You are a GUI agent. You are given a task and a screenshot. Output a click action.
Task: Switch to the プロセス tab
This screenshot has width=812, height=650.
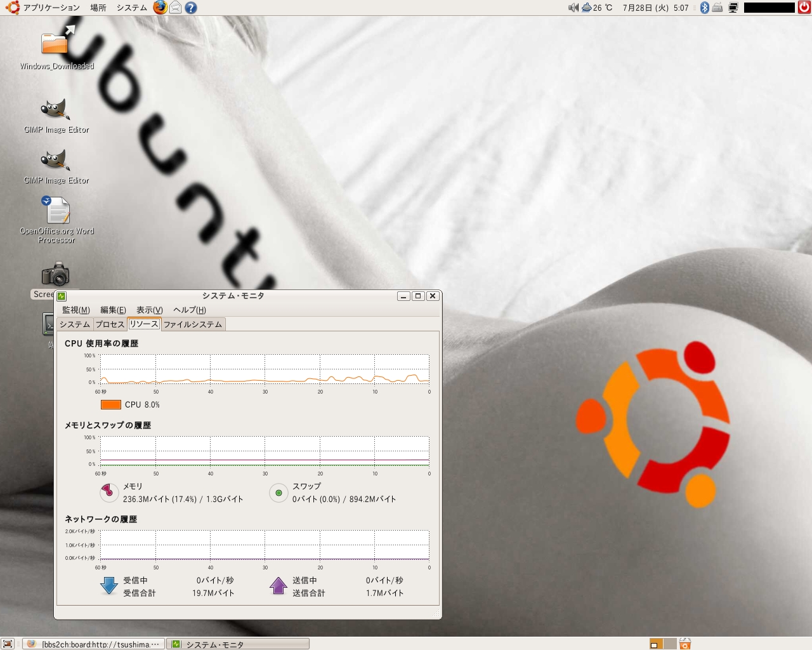pyautogui.click(x=110, y=324)
